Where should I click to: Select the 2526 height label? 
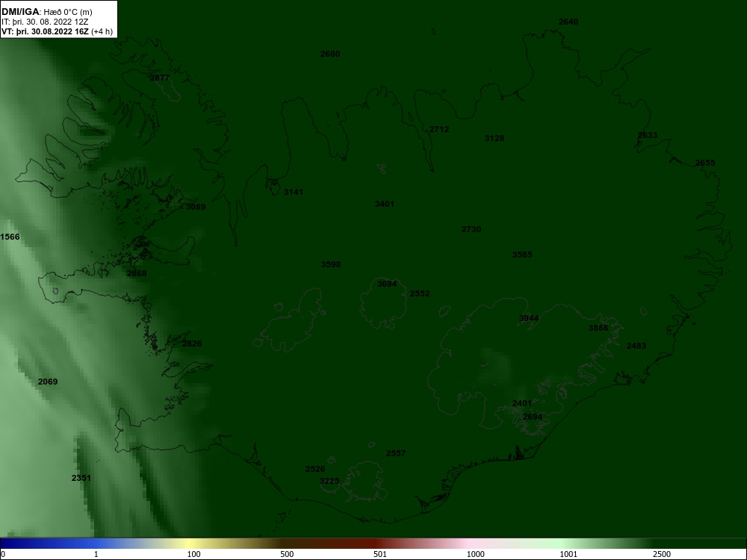[x=315, y=469]
